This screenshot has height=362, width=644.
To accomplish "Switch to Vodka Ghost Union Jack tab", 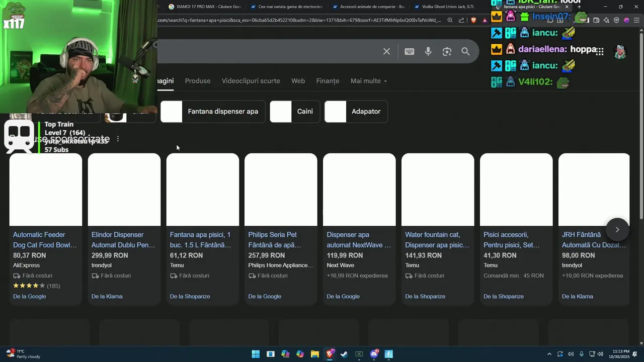I will tap(448, 7).
